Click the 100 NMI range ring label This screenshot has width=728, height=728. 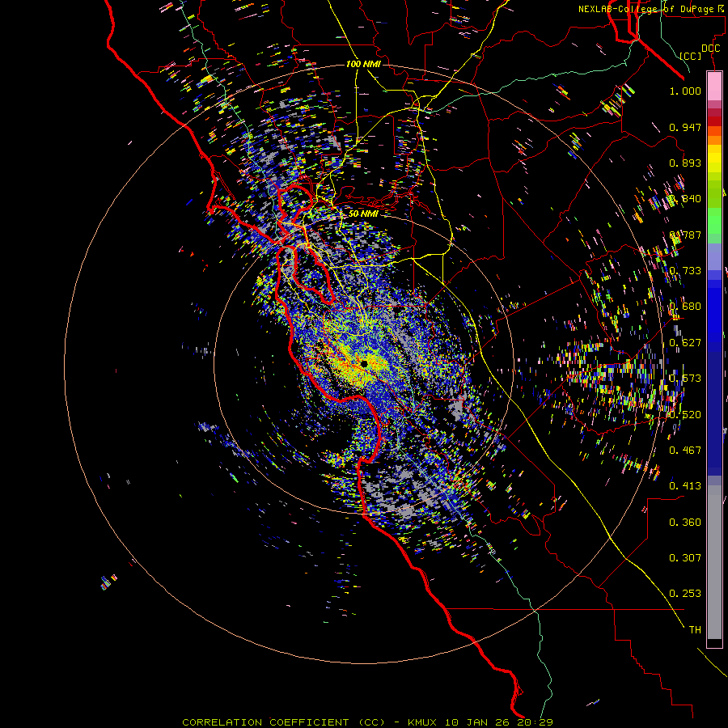tap(363, 64)
